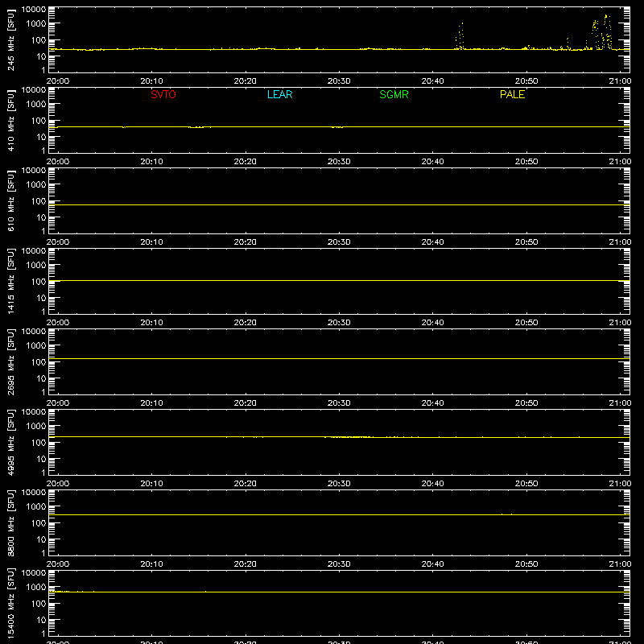
Task: Click the 10000 y-axis label of 245 MHz panel
Action: pyautogui.click(x=34, y=10)
